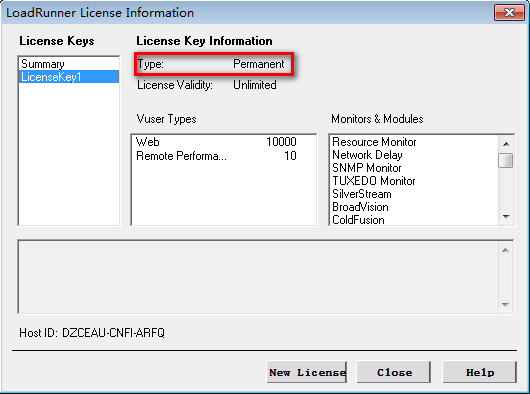Click Monitors list scroll down arrow
Image resolution: width=530 pixels, height=394 pixels.
coord(506,217)
